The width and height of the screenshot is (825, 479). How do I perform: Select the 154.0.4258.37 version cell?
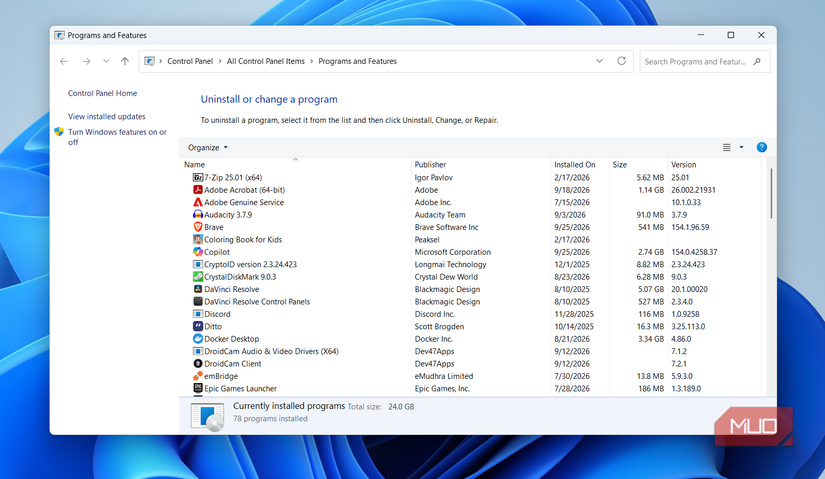click(x=694, y=252)
